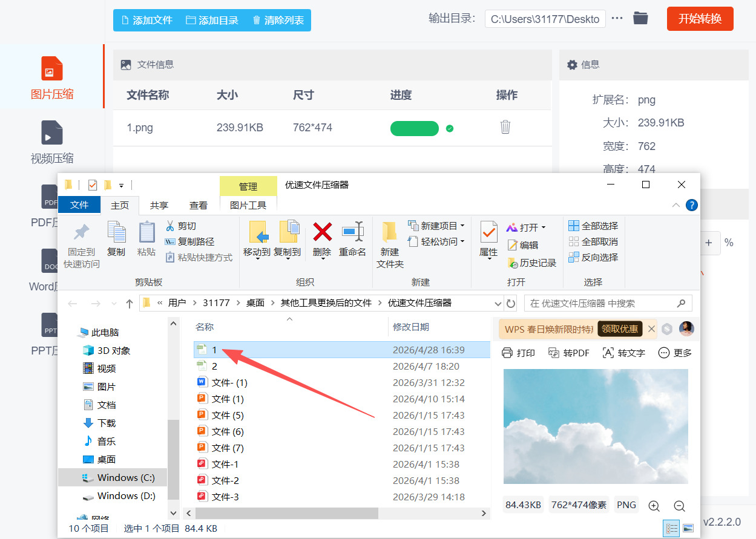Pin folder with 固定到快速访问
This screenshot has width=756, height=539.
82,245
